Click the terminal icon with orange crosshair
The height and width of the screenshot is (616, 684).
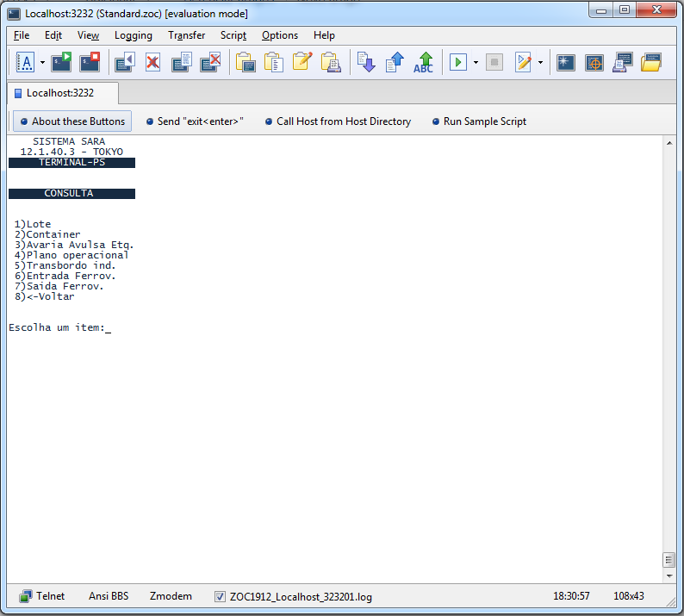594,62
